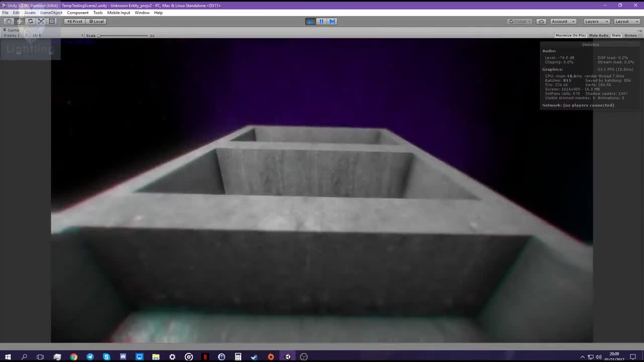Open the Component menu

tap(77, 13)
